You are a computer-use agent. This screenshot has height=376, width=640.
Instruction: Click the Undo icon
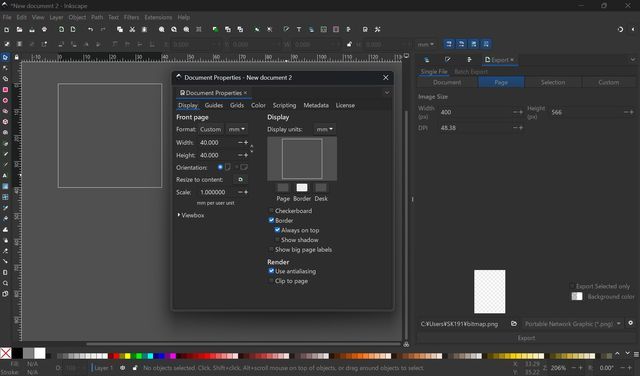click(90, 29)
